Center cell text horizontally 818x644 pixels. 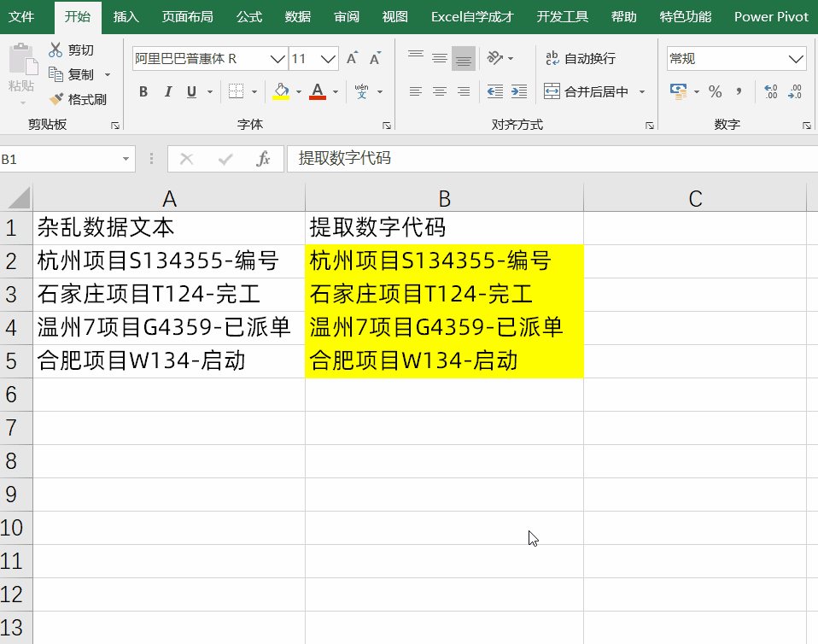point(439,92)
